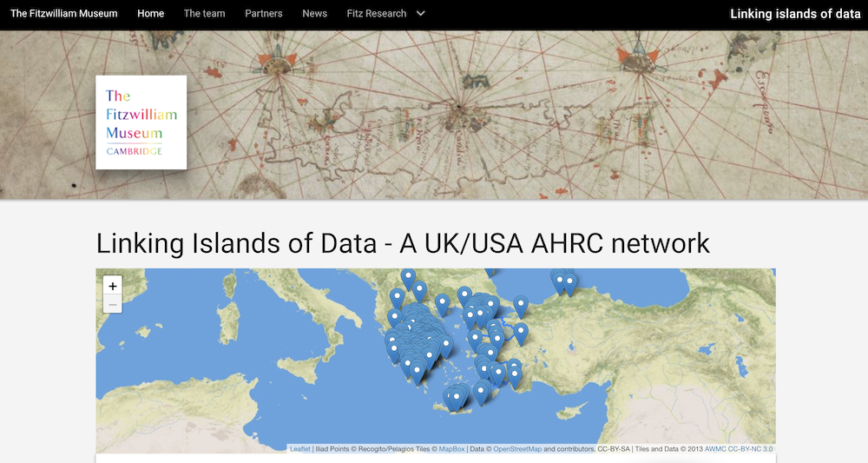Click The Fitzwilliam Museum brand link

63,13
